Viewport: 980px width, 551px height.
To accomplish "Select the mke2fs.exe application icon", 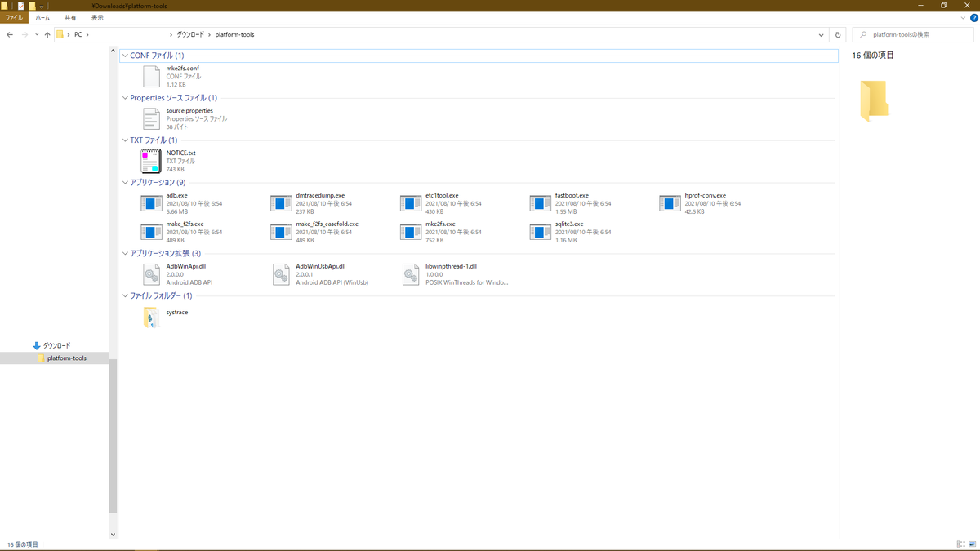I will [x=411, y=232].
